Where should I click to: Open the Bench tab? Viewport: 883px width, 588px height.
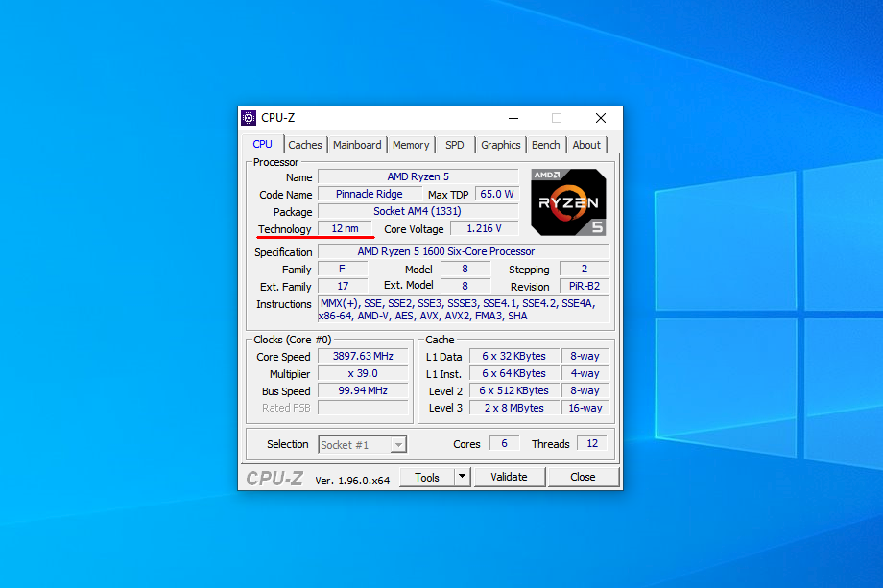[x=546, y=145]
